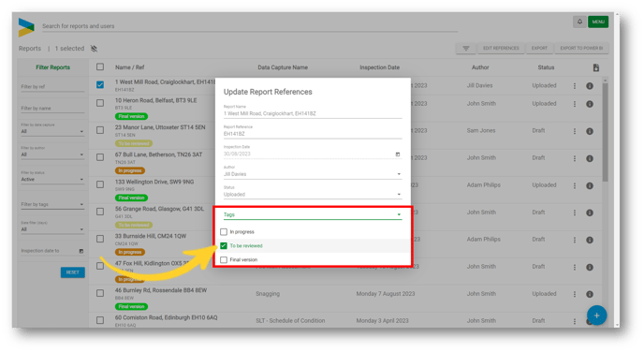Show info for 47 Fox Hill row
Image resolution: width=644 pixels, height=352 pixels.
pyautogui.click(x=590, y=267)
